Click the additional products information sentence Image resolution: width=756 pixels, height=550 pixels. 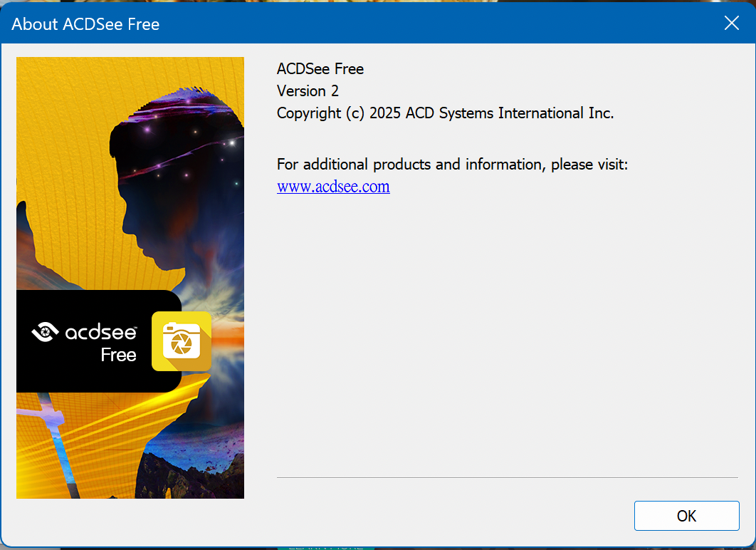(x=452, y=165)
